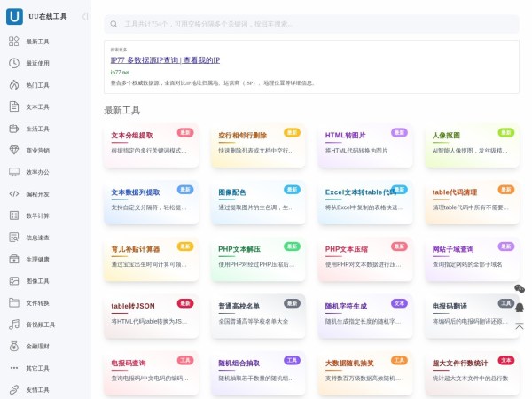Viewport: 532px width, 399px height.
Task: Click the QQ penguin floating icon
Action: (x=520, y=308)
